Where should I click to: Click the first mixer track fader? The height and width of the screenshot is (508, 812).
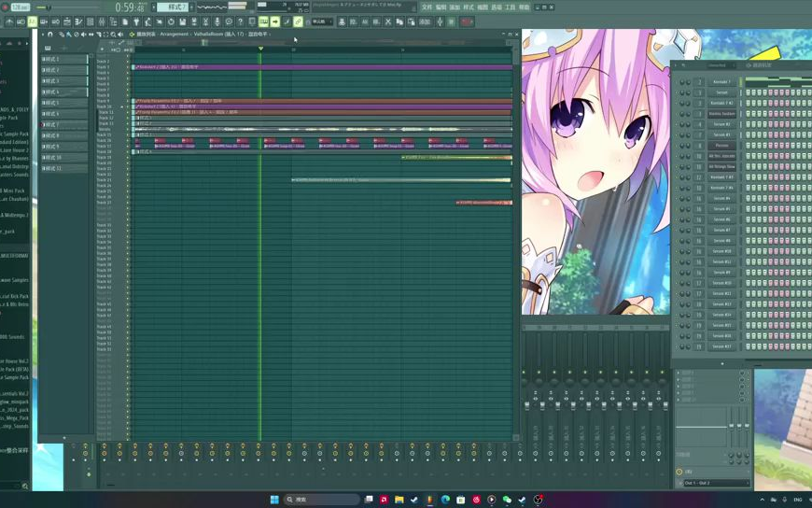coord(527,405)
